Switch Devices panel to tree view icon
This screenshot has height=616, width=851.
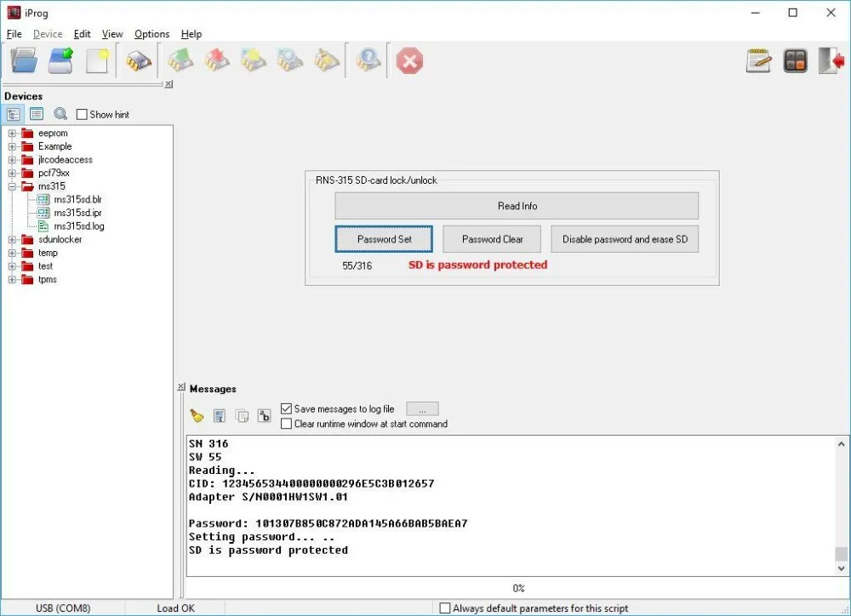point(14,114)
